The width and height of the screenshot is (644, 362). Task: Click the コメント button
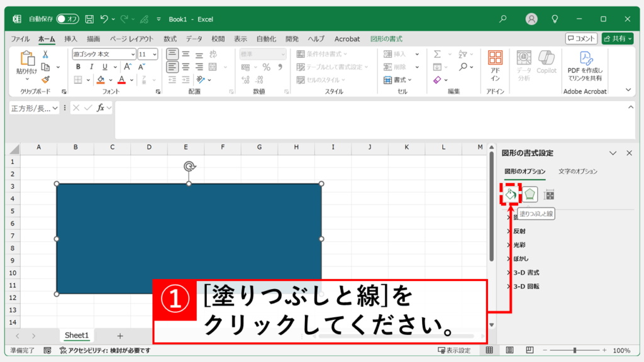(580, 39)
